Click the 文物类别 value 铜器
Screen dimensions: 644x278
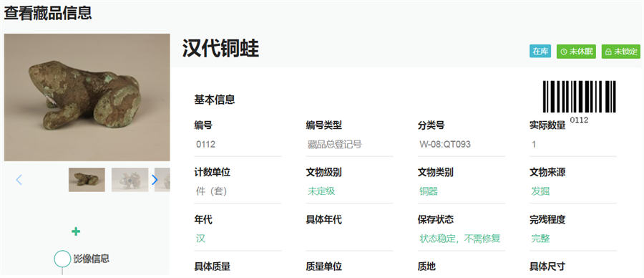[429, 191]
